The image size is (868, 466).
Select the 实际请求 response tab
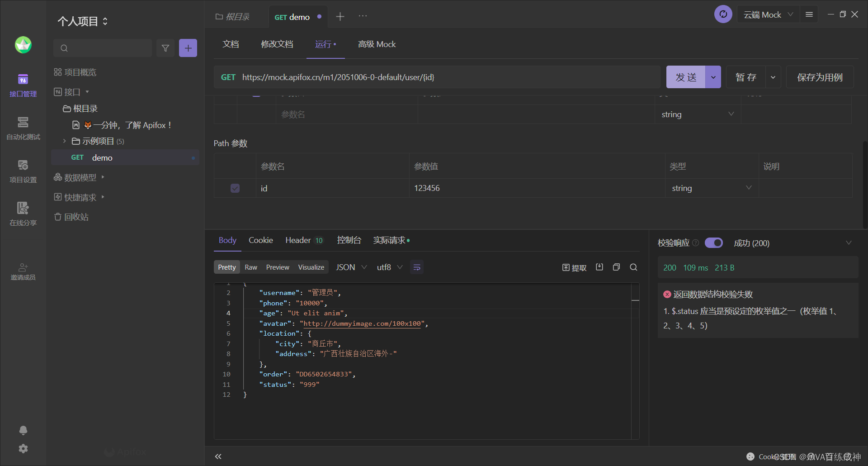(392, 240)
